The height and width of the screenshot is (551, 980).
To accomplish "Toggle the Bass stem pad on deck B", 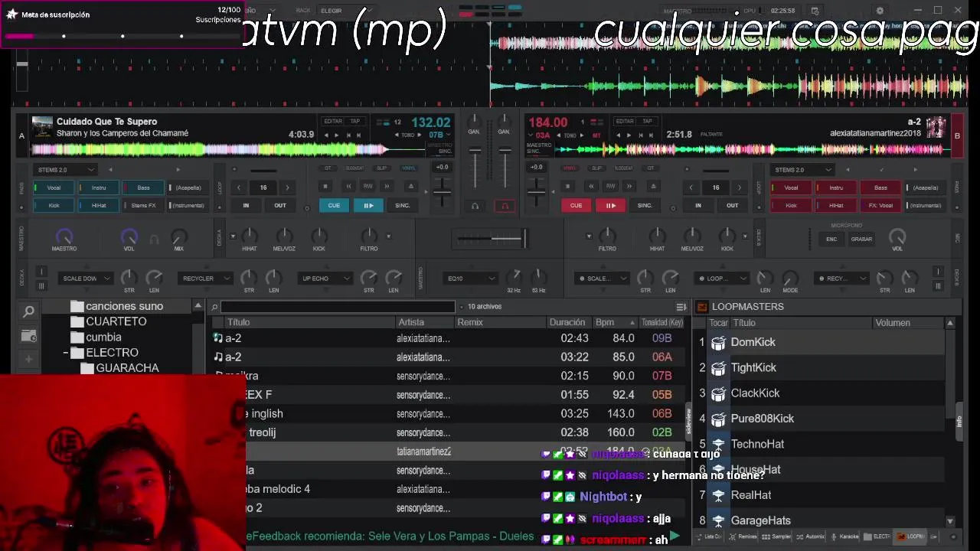I will click(880, 187).
